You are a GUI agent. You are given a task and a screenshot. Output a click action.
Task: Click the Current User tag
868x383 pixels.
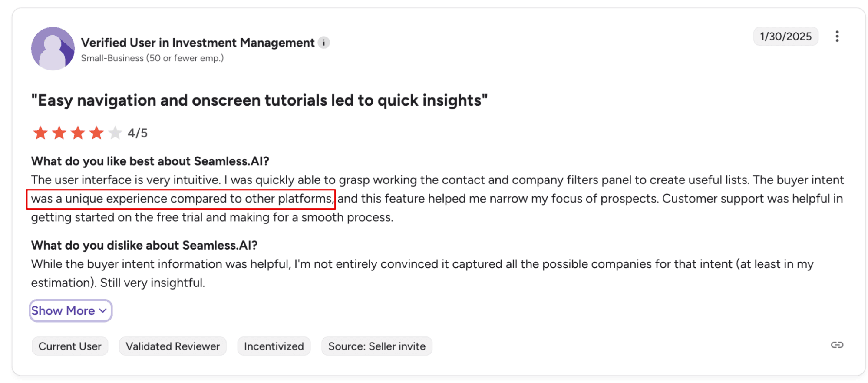70,346
